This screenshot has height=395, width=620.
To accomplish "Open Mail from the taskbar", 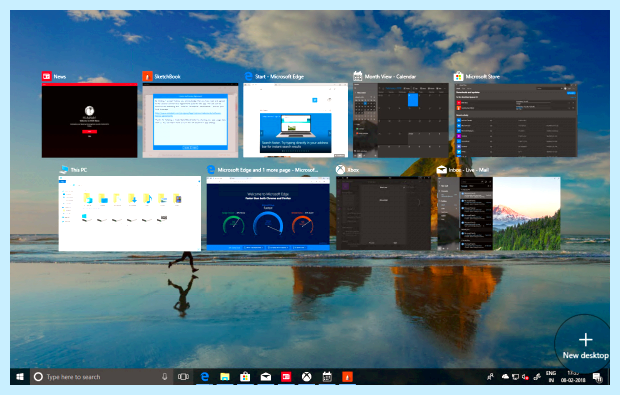I will pyautogui.click(x=266, y=377).
